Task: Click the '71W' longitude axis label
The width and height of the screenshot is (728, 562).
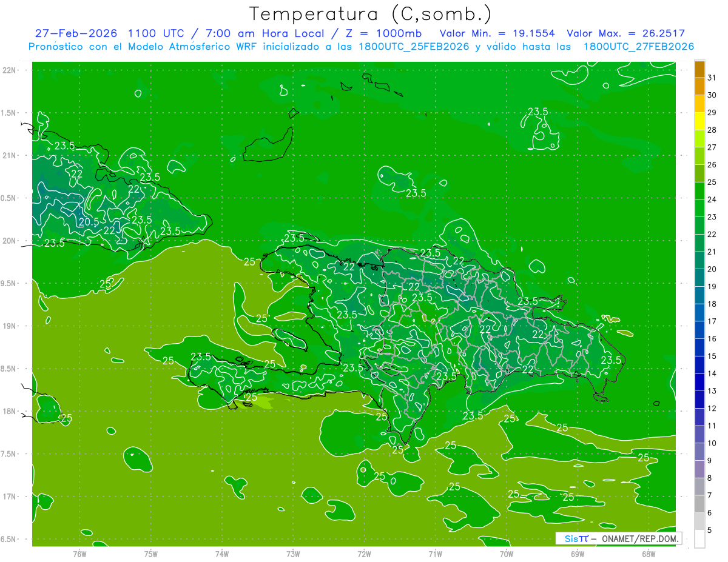Action: 435,554
